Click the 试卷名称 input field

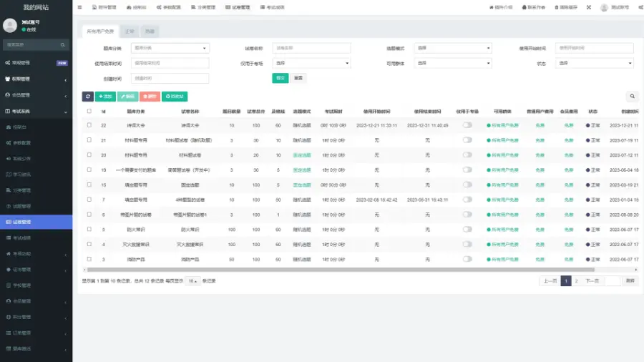(311, 48)
